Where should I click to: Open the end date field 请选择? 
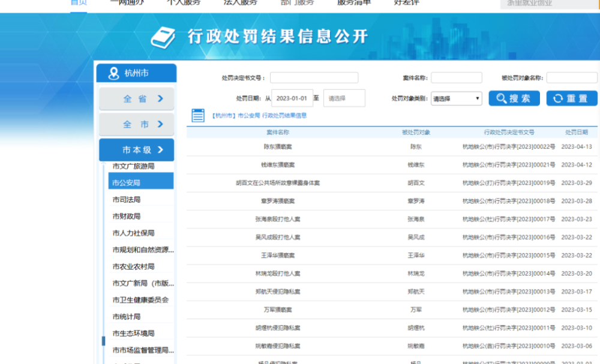tap(344, 98)
